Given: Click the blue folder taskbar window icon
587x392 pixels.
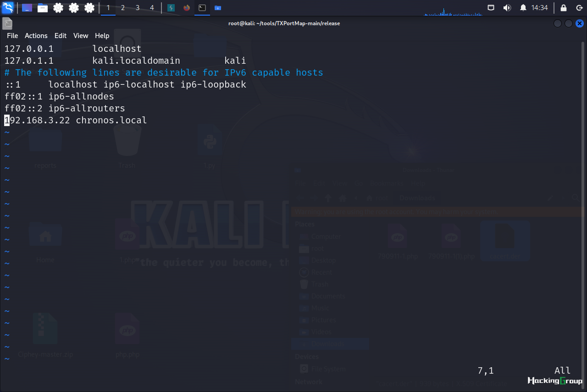Looking at the screenshot, I should point(217,8).
